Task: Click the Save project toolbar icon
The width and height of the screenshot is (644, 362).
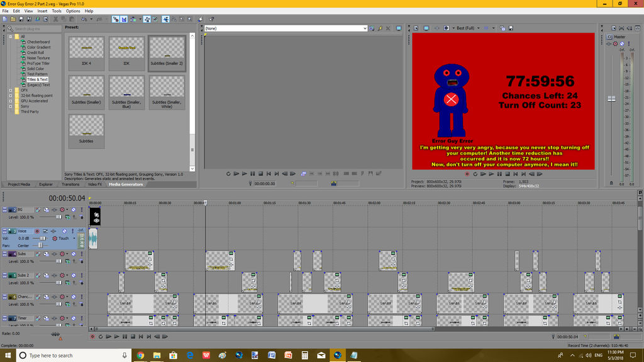Action: (20, 19)
